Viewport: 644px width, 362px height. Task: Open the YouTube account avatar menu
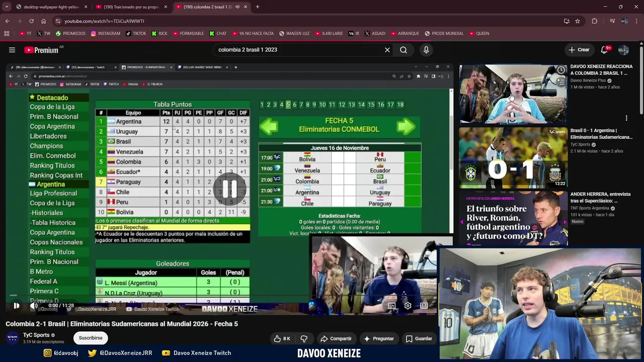(623, 50)
